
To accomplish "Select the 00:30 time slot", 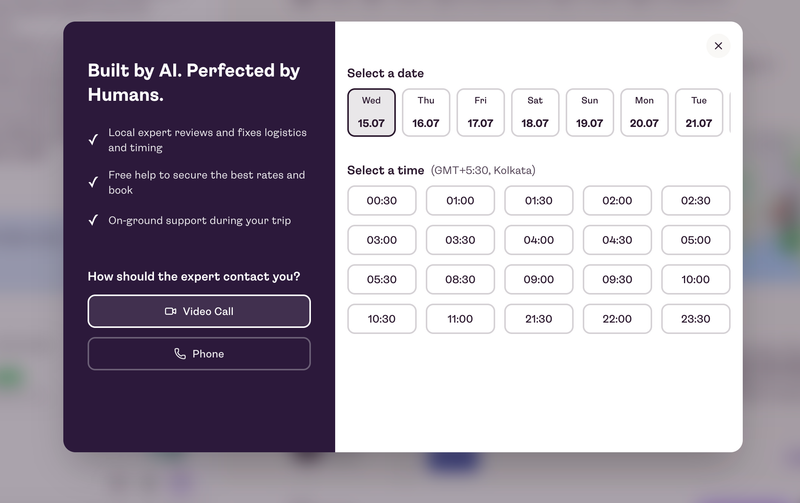I will tap(382, 200).
